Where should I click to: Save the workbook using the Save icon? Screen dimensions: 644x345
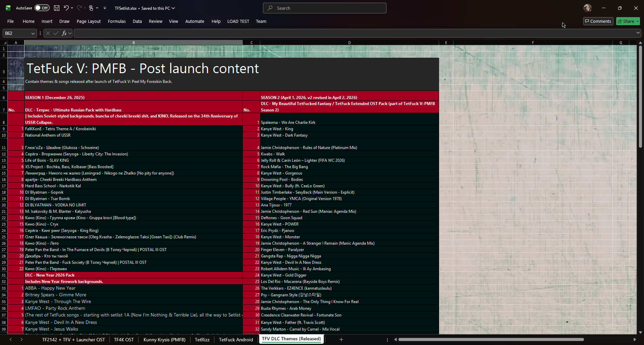(56, 8)
